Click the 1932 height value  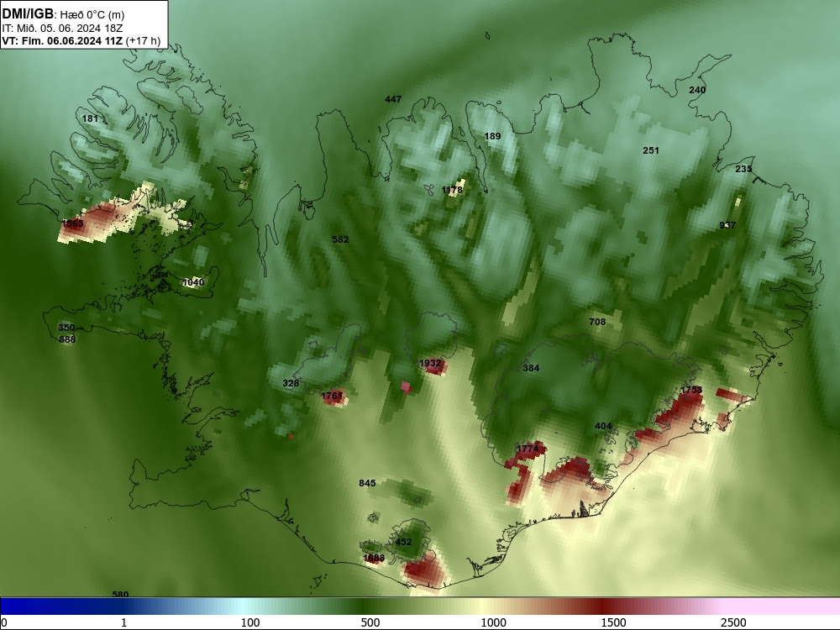430,363
